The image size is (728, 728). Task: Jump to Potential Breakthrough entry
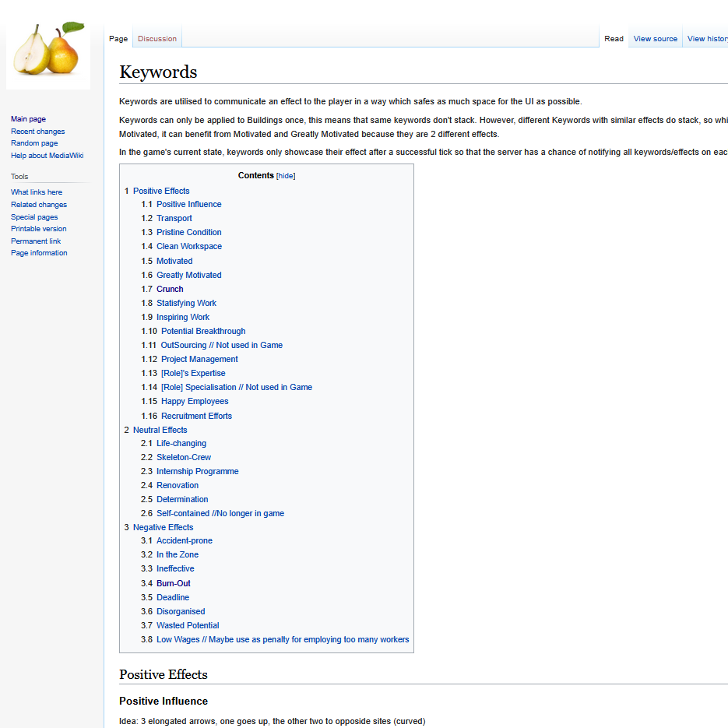coord(203,331)
